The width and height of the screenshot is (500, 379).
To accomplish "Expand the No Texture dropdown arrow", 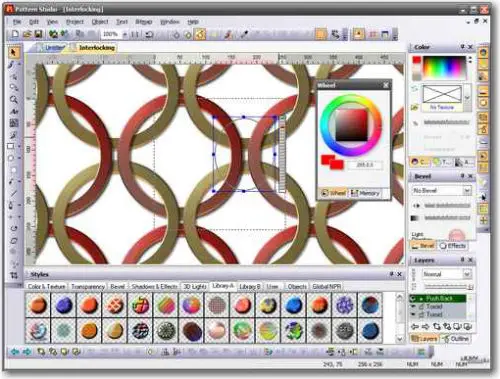I will tap(467, 98).
